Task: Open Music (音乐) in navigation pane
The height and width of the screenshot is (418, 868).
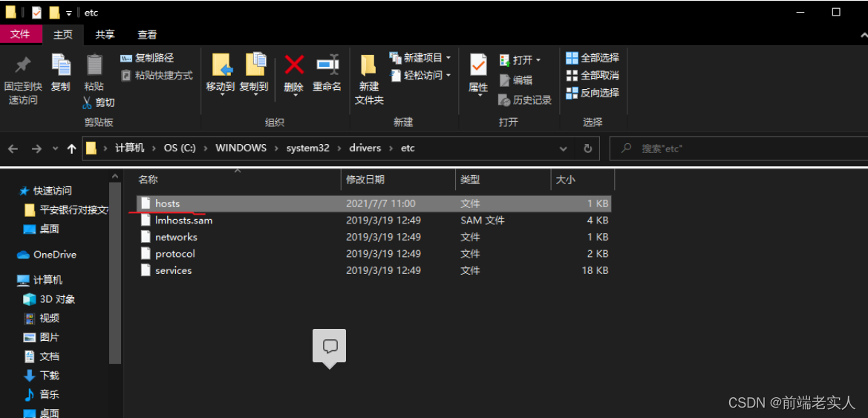Action: pos(42,394)
